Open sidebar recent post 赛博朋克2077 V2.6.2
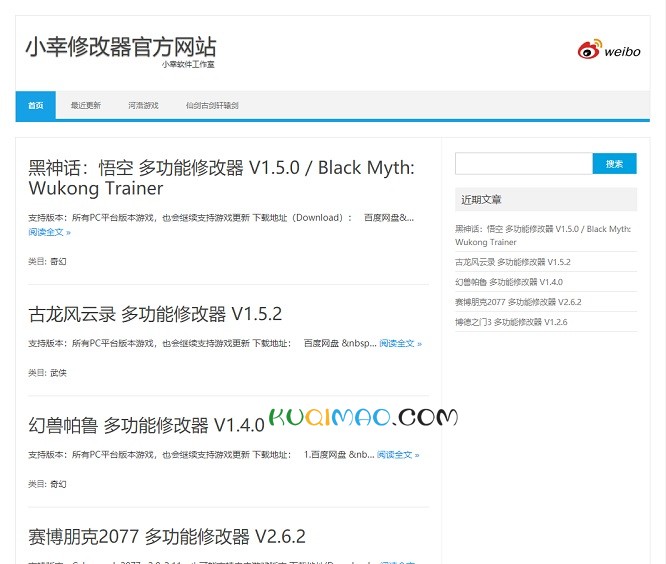 (518, 302)
